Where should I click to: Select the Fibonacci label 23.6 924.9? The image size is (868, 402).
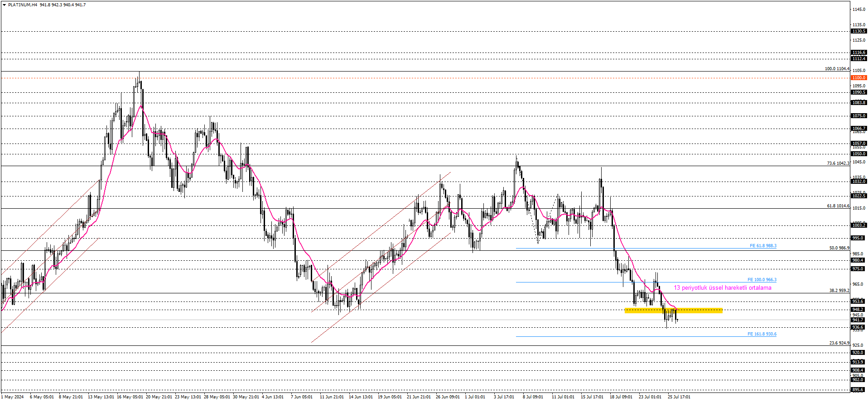pos(839,343)
